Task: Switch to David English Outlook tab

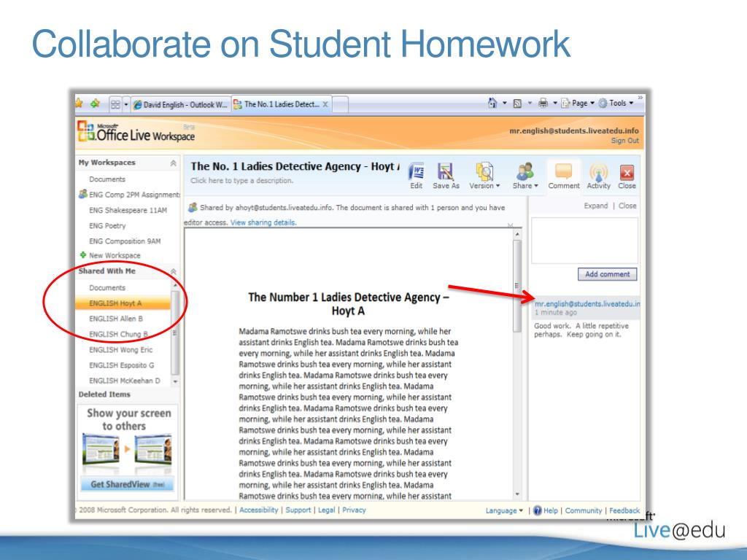Action: coord(181,105)
